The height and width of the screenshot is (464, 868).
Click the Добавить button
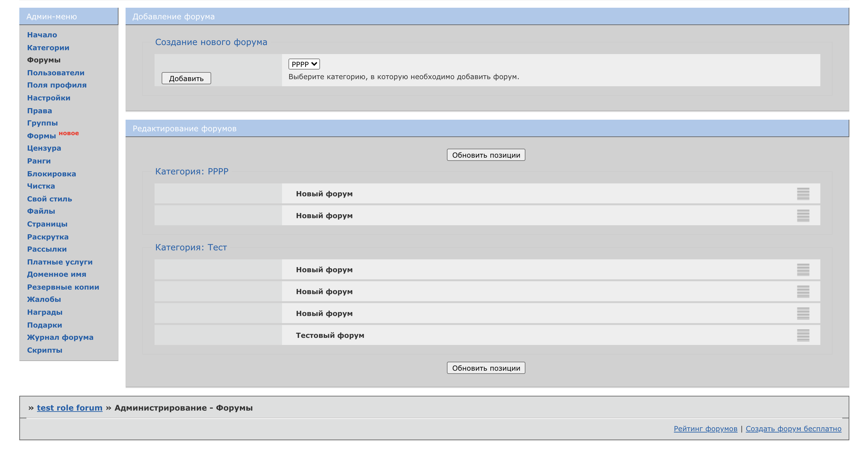[186, 78]
